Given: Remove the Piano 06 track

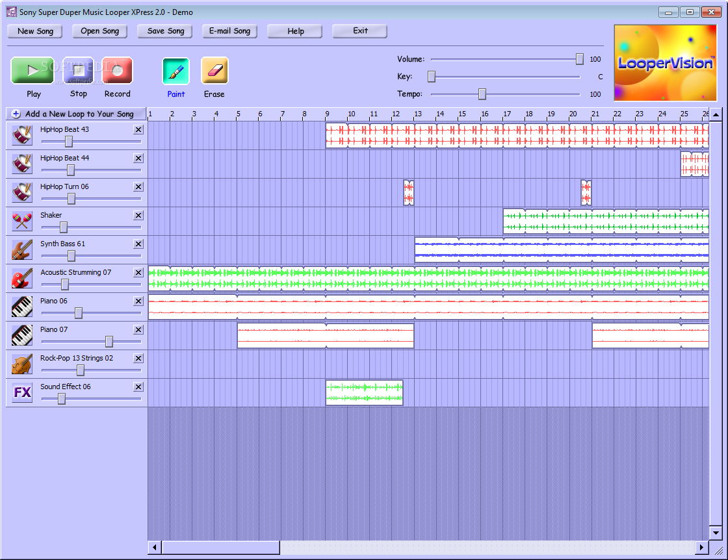Looking at the screenshot, I should 138,301.
